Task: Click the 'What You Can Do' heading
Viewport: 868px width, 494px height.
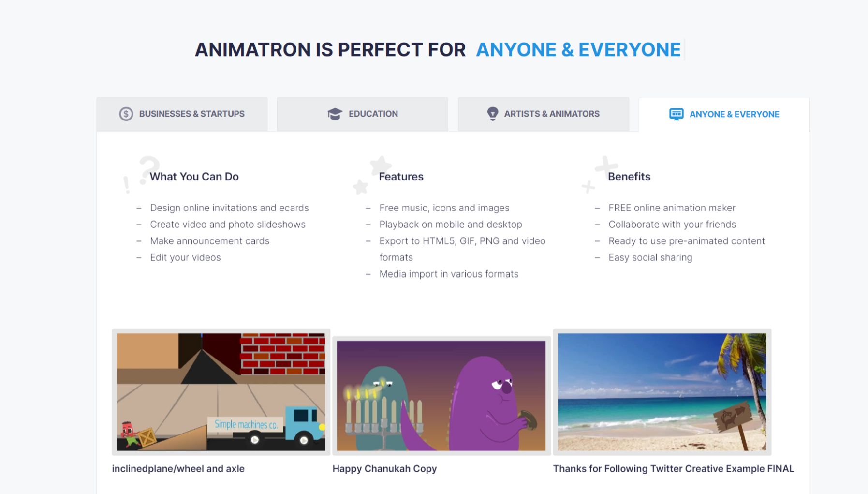Action: (x=194, y=177)
